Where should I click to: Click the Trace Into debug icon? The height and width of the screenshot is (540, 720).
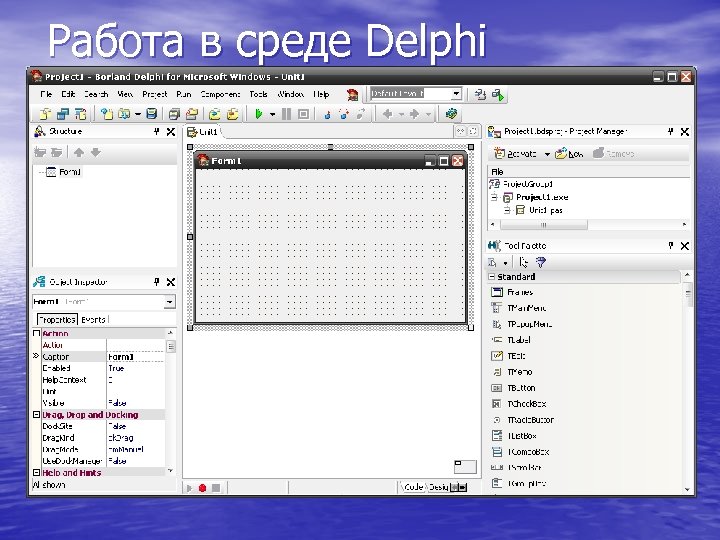coord(327,113)
